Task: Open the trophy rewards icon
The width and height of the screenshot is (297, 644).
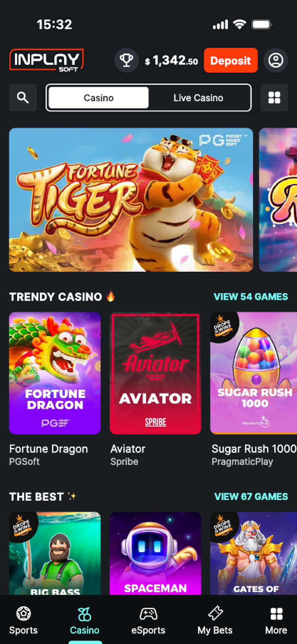Action: coord(127,60)
